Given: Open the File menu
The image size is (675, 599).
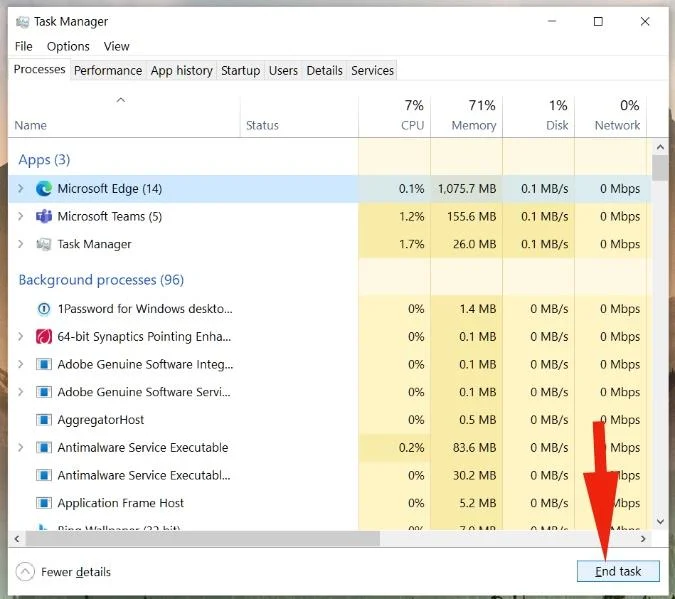Looking at the screenshot, I should point(24,46).
